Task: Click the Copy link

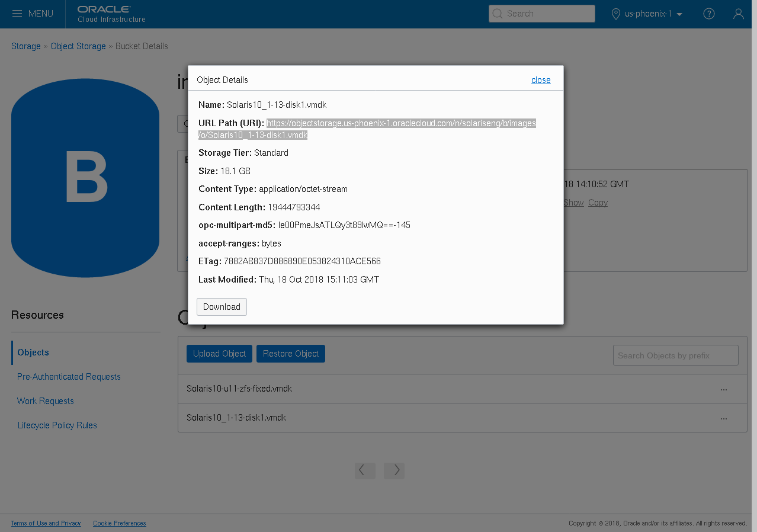Action: pyautogui.click(x=598, y=203)
